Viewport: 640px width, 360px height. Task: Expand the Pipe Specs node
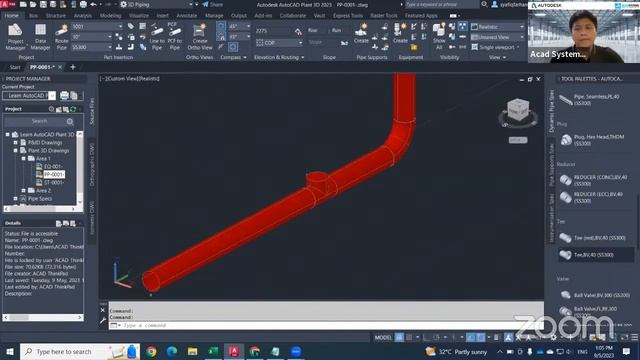[x=16, y=199]
